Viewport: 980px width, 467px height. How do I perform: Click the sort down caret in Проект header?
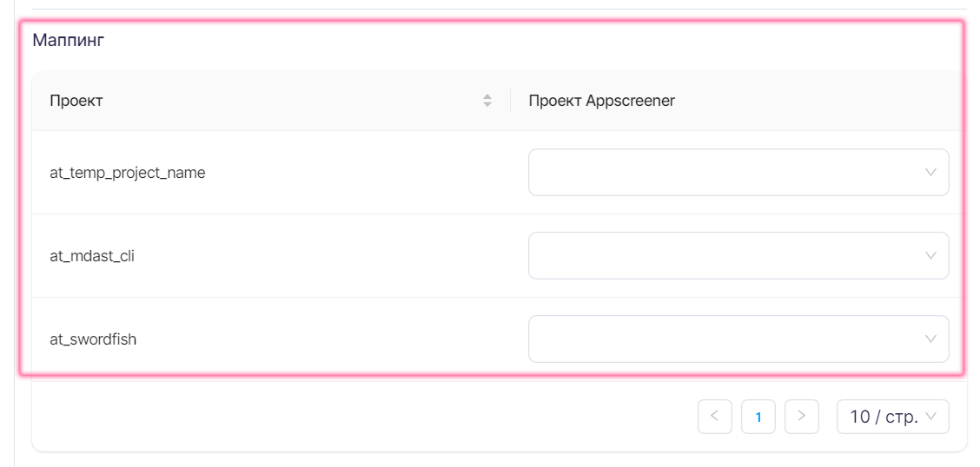click(487, 105)
